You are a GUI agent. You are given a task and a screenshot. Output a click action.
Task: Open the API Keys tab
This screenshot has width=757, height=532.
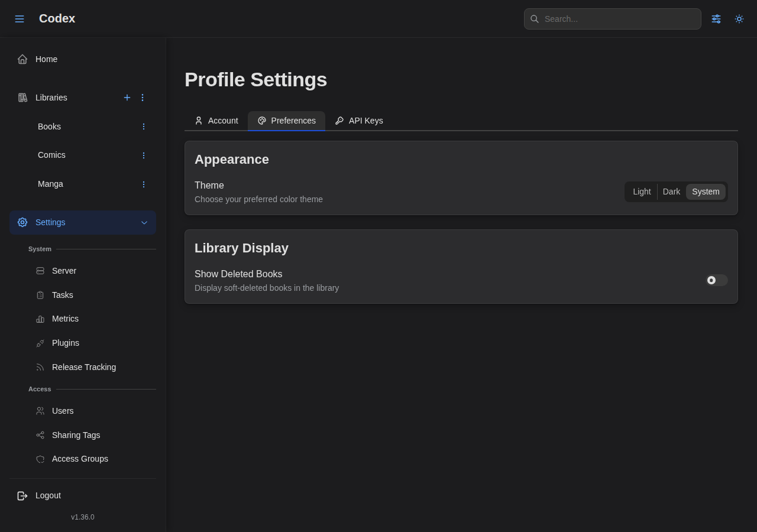point(359,121)
